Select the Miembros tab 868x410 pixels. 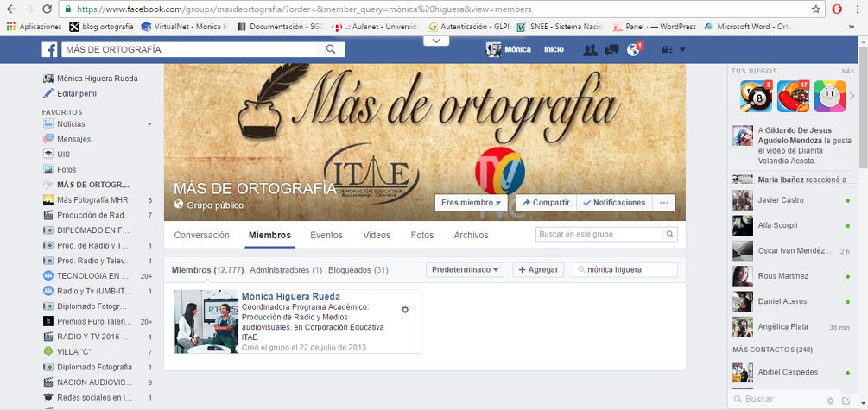[269, 235]
